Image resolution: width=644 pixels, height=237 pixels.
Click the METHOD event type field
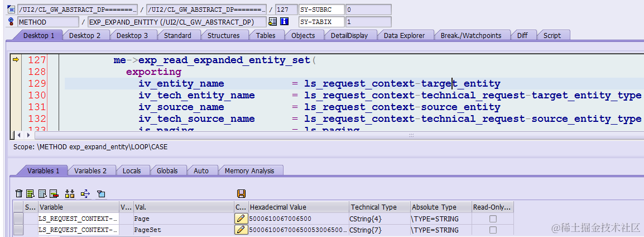pos(48,22)
